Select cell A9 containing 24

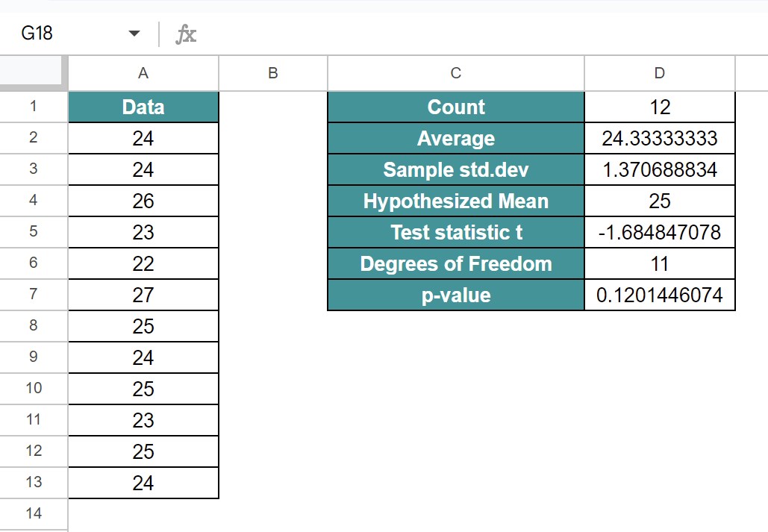pos(143,357)
